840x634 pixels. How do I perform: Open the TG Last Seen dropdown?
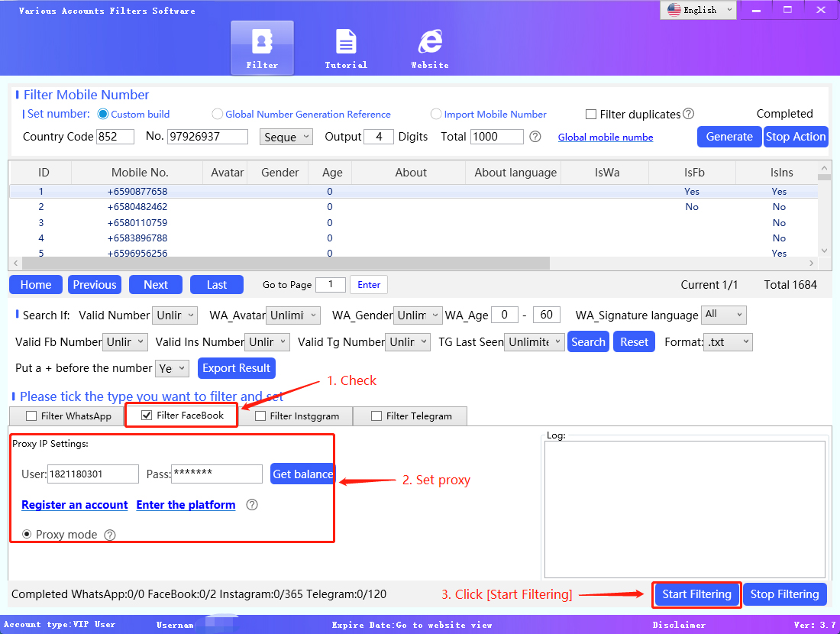(534, 342)
